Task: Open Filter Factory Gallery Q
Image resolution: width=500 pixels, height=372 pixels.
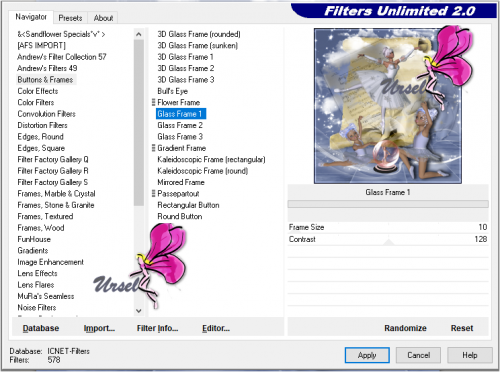Action: pos(53,159)
